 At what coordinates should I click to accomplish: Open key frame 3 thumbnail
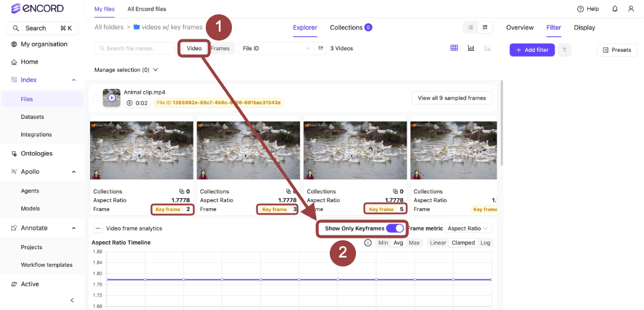249,150
